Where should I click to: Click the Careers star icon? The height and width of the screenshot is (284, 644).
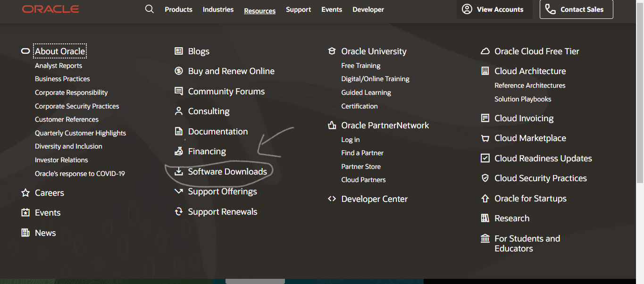25,193
